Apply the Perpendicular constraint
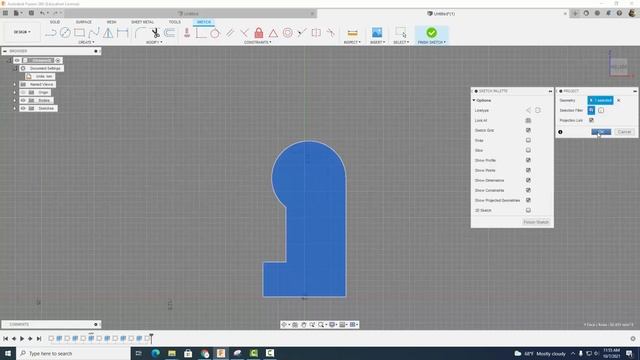This screenshot has height=360, width=640. 244,33
